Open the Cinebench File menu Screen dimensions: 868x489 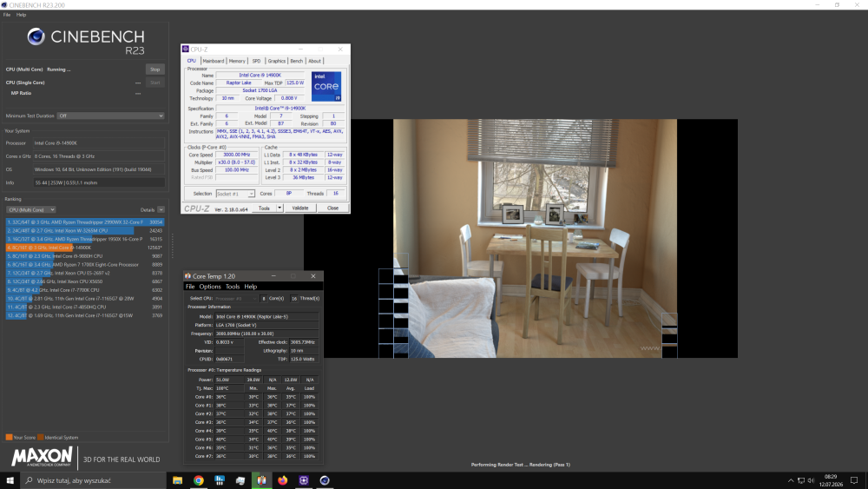click(7, 15)
